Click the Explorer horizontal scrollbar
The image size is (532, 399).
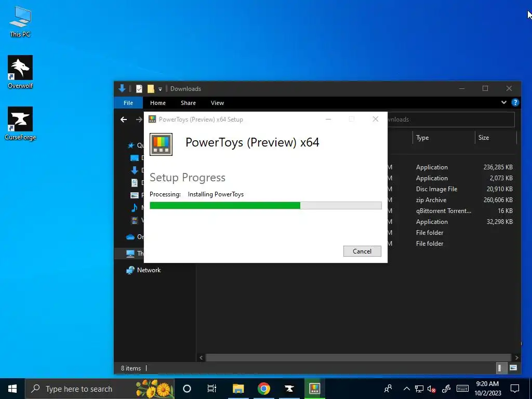coord(358,357)
